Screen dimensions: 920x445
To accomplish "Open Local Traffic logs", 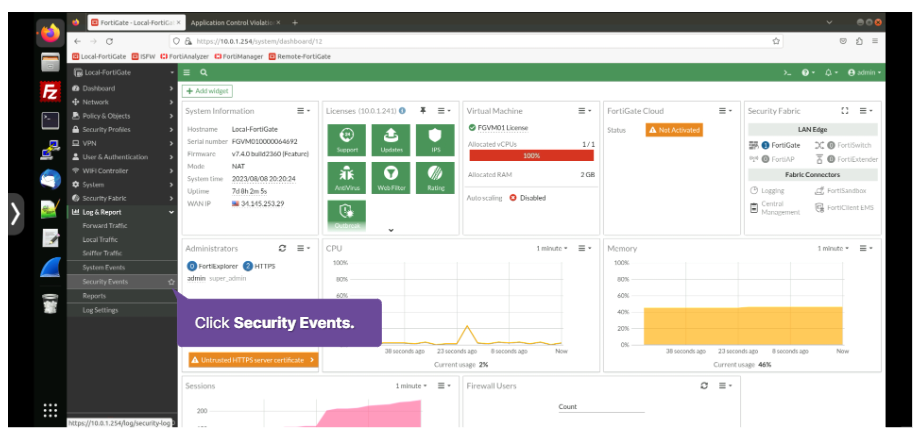I will click(100, 240).
